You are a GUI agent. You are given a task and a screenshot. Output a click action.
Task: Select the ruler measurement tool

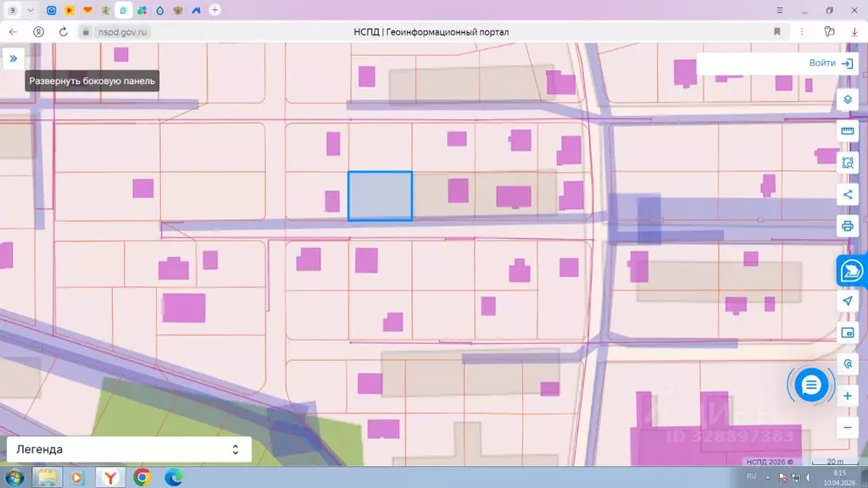click(x=847, y=131)
